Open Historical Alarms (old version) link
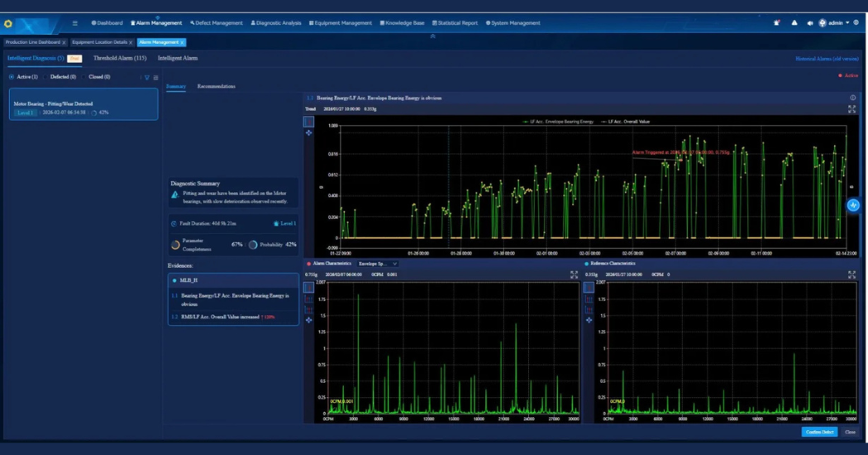Image resolution: width=868 pixels, height=455 pixels. pyautogui.click(x=827, y=59)
